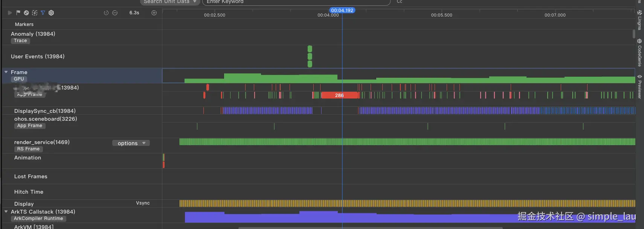Open the render_service options dropdown
Screen dimensions: 644x229
click(131, 143)
